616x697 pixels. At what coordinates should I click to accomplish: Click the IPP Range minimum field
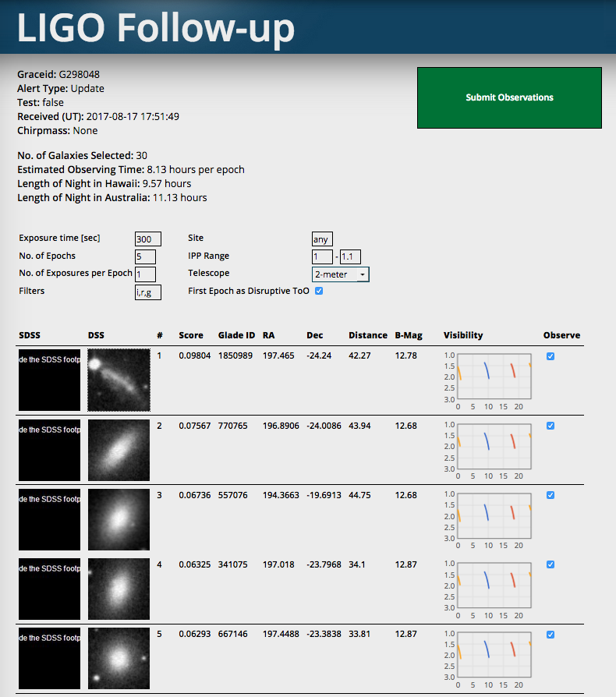tap(321, 257)
